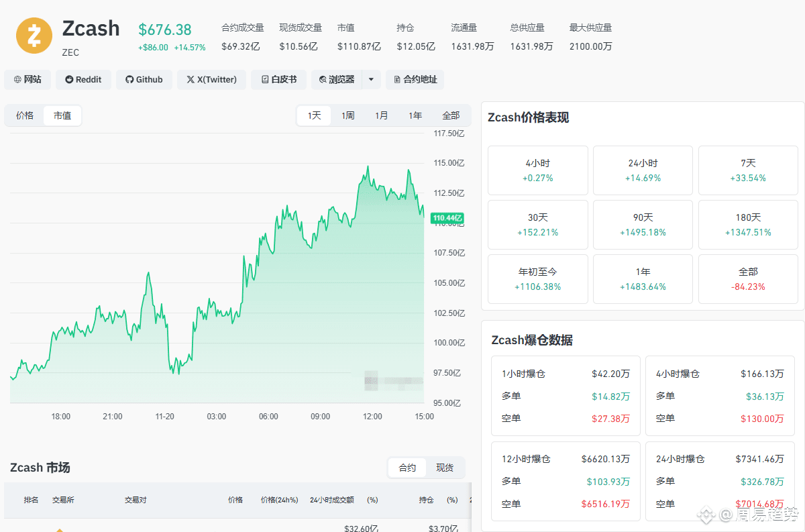805x532 pixels.
Task: Open the 合约地址 contract address
Action: pos(415,80)
